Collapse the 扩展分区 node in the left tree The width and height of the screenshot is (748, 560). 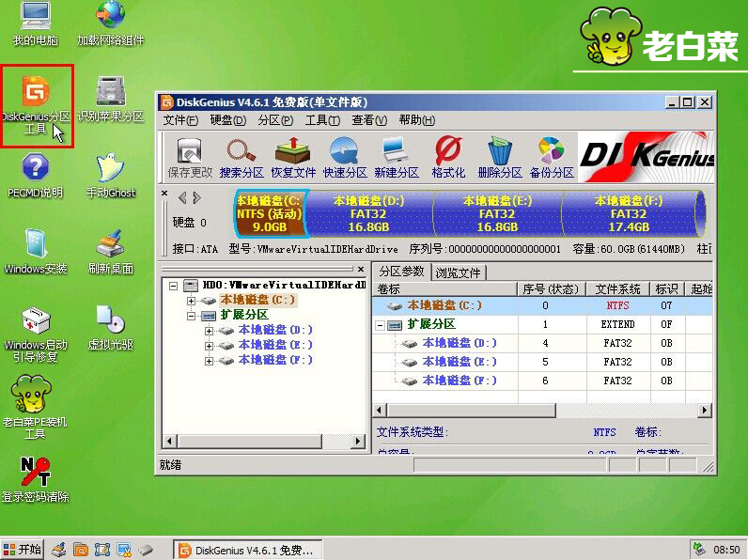click(x=192, y=316)
